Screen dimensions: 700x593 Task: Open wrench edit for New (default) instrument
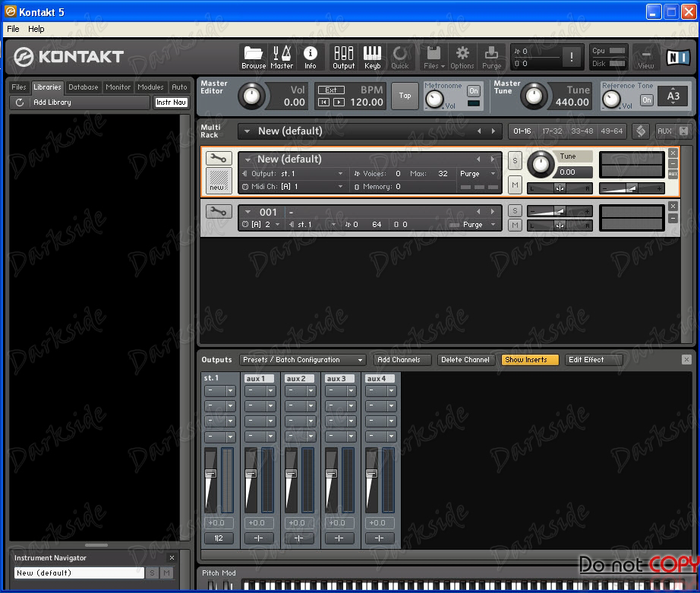219,158
